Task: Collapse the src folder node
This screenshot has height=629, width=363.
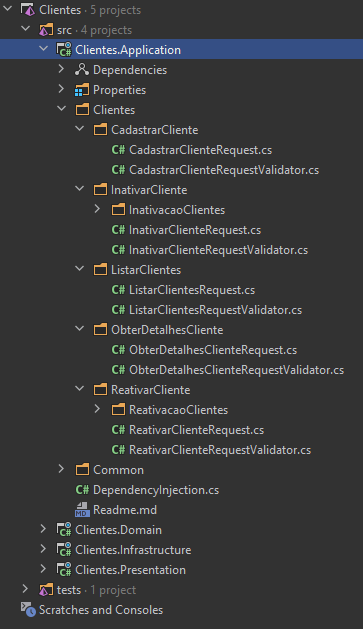Action: coord(26,28)
